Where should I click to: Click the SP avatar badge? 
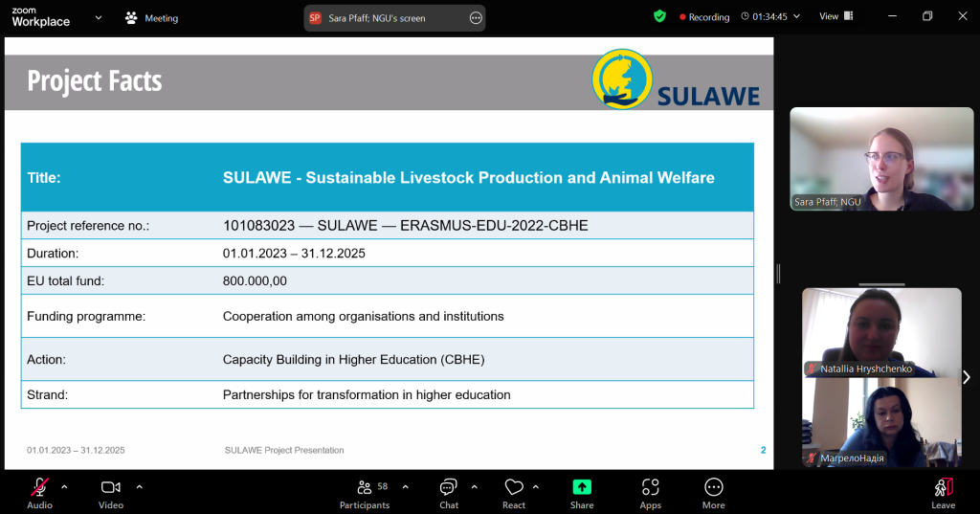click(x=315, y=18)
